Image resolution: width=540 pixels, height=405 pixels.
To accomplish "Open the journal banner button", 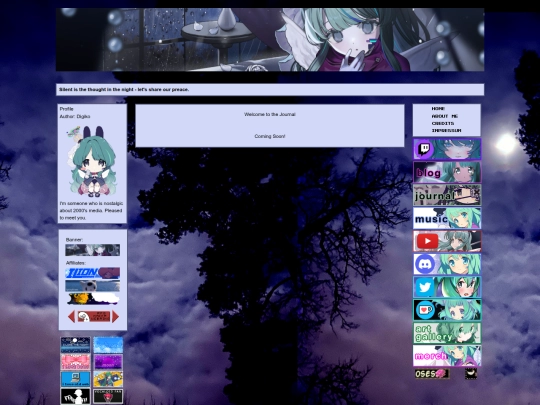I will point(447,195).
